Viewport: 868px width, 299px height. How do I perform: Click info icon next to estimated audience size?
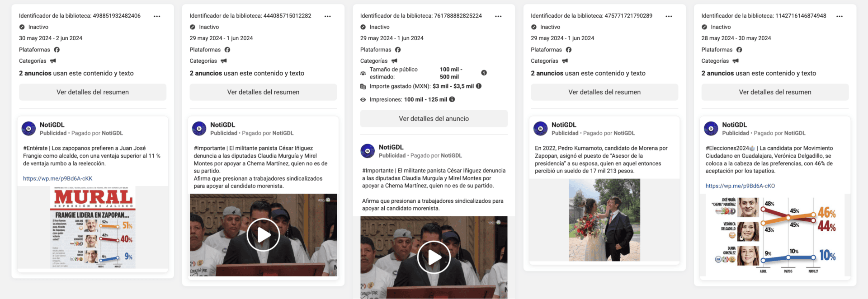(484, 73)
